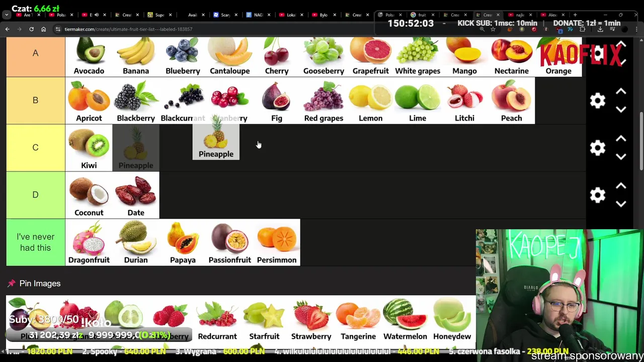Switch to the "Scary" browser tab

(225, 15)
